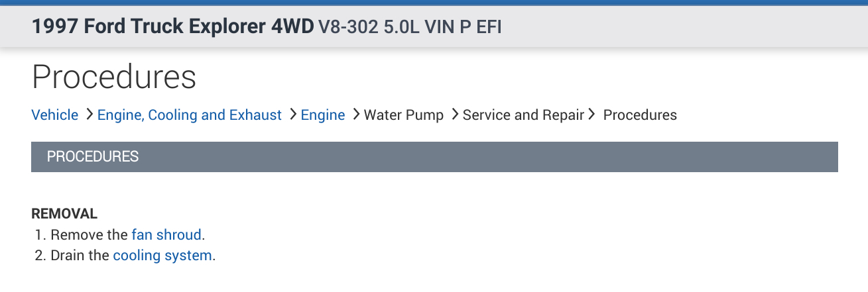Viewport: 868px width, 292px height.
Task: Click the final Procedures breadcrumb item
Action: 640,115
